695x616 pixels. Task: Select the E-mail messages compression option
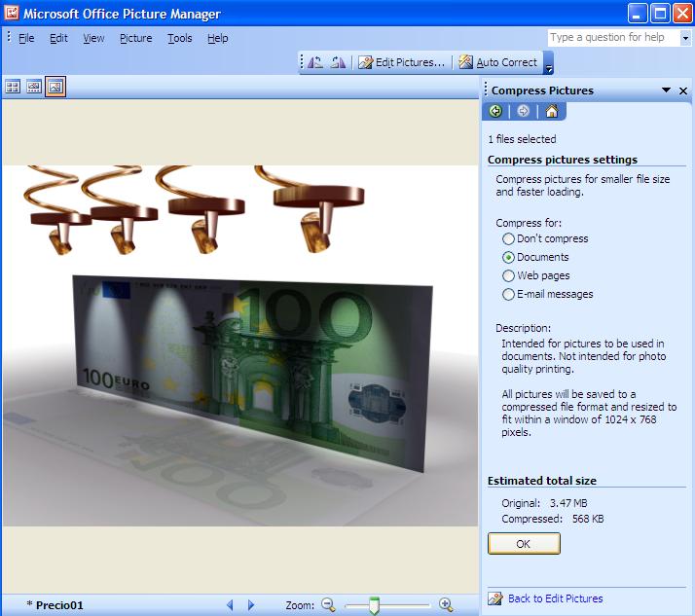547,294
